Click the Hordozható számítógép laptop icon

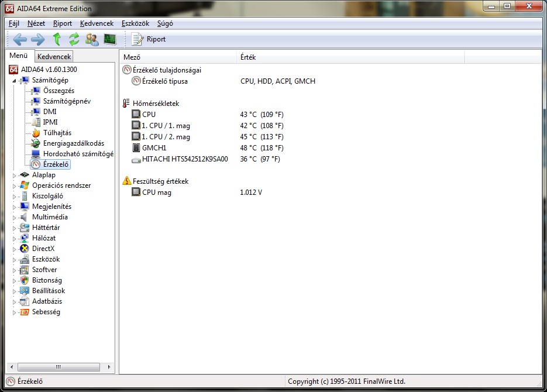click(36, 154)
